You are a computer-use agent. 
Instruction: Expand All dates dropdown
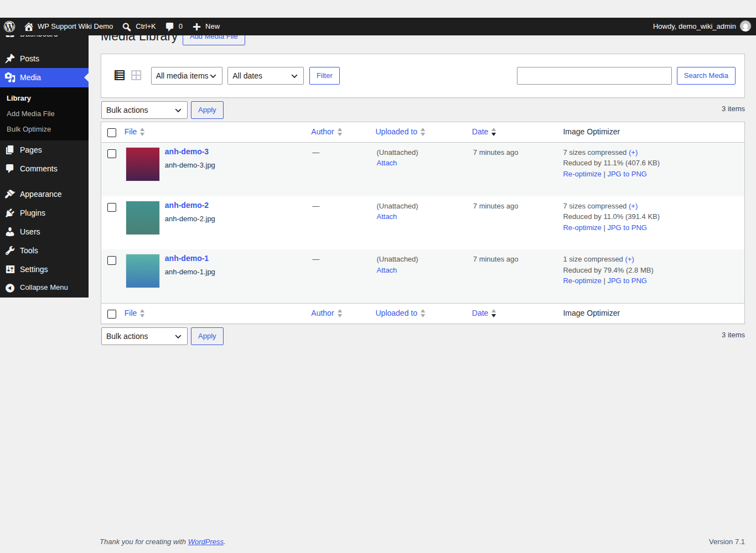pyautogui.click(x=266, y=76)
